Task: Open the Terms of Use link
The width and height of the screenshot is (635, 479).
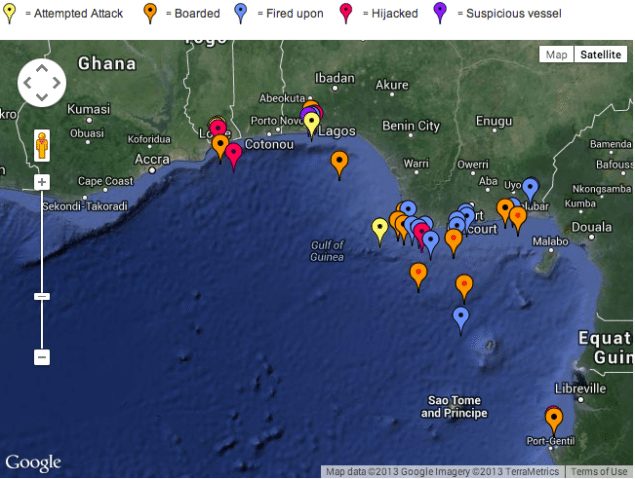Action: 599,472
